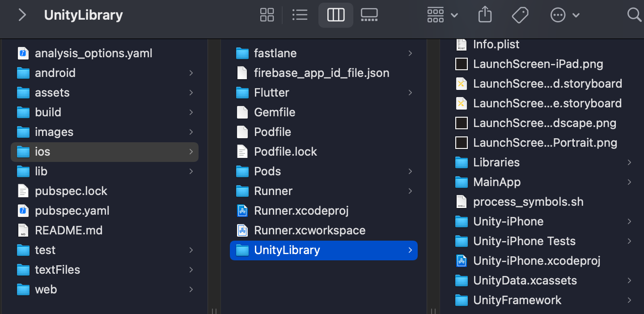Click the firebase_app_id_file.json file icon
Viewport: 644px width, 314px height.
(242, 73)
